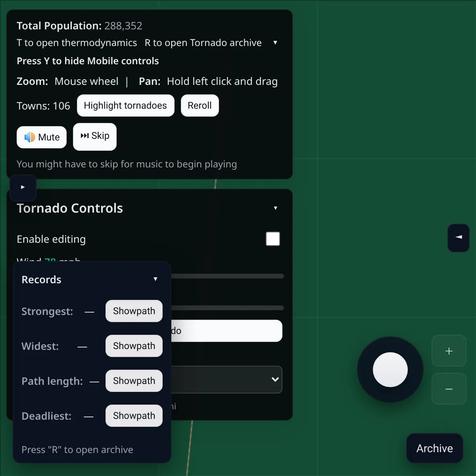
Task: Show path of the Widest tornado
Action: point(134,346)
